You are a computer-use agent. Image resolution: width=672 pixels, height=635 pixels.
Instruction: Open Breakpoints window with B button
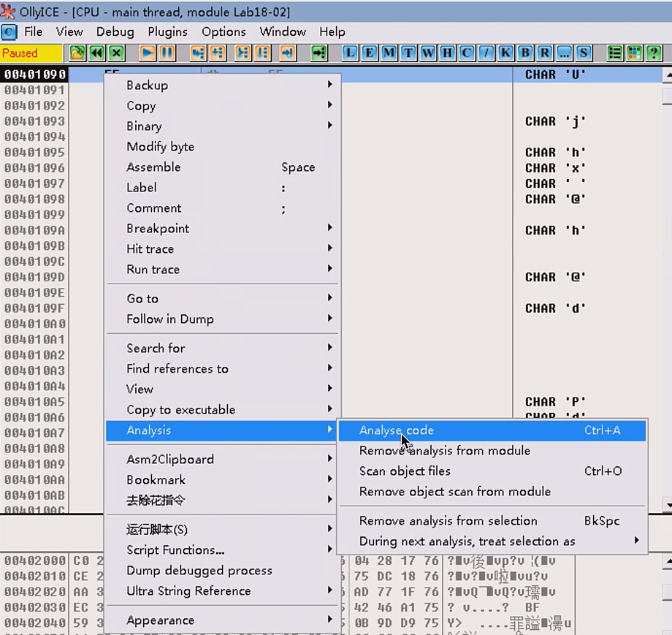[x=525, y=53]
